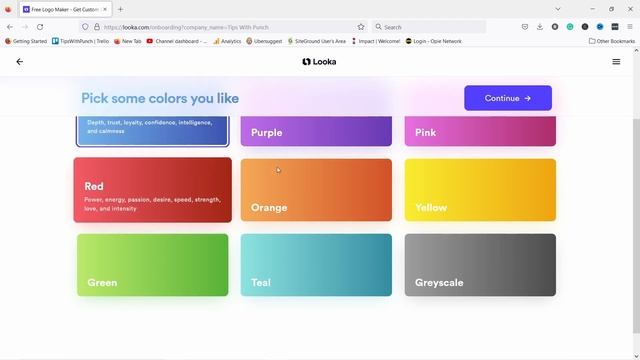Click the scrollbar down arrow
Image resolution: width=640 pixels, height=360 pixels.
[636, 356]
